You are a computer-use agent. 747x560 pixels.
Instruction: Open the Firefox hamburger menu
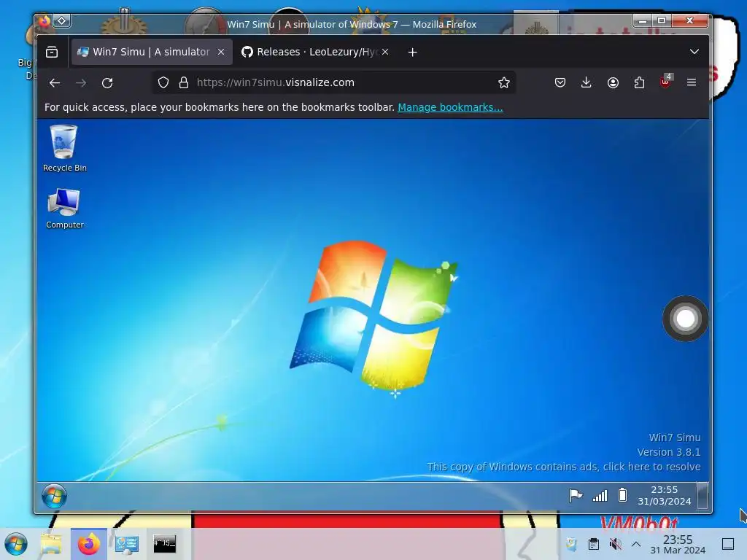(x=692, y=83)
